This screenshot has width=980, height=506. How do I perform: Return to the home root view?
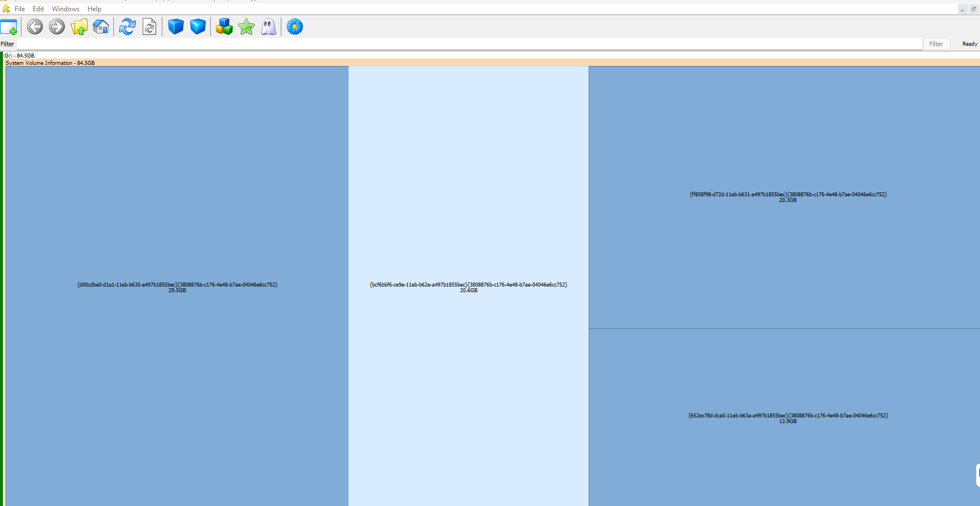point(101,27)
